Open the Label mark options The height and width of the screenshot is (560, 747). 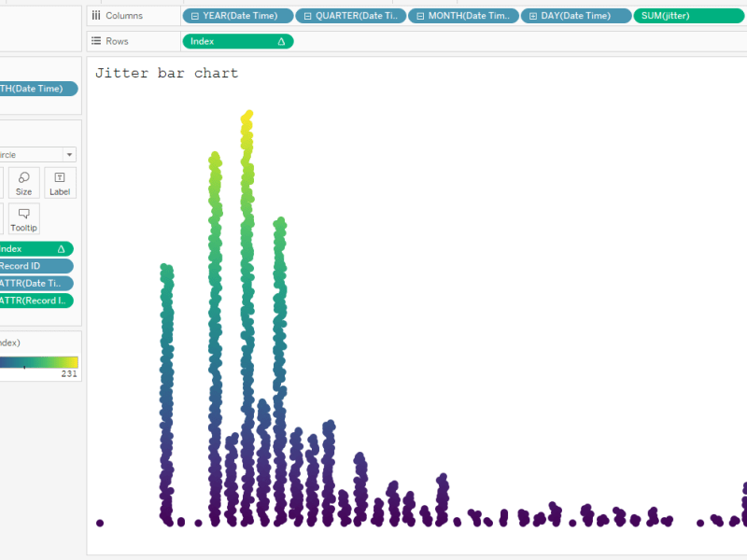point(59,182)
